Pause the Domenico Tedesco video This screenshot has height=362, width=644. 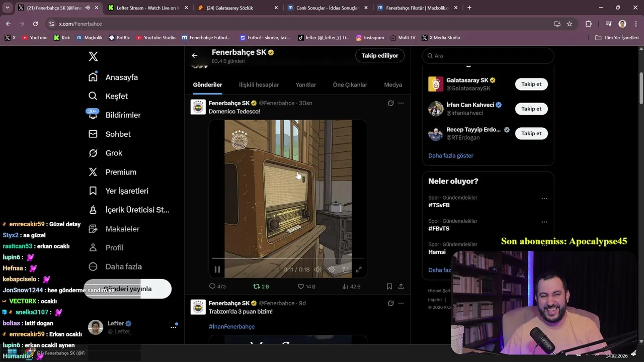pyautogui.click(x=217, y=269)
